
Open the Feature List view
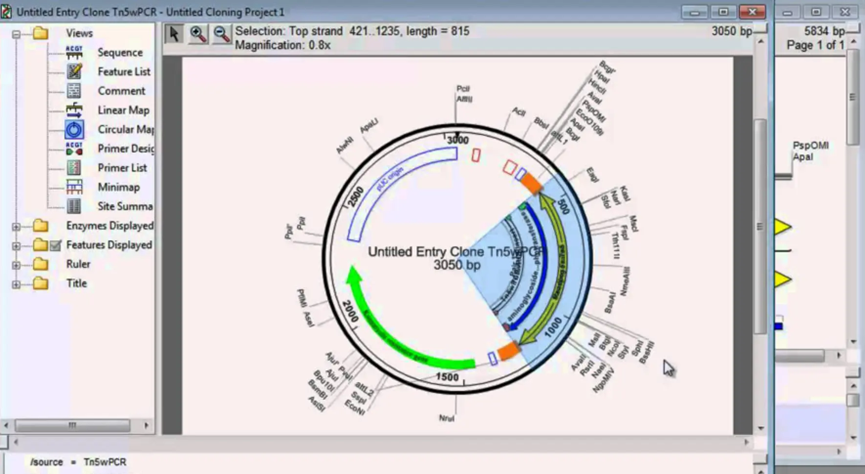coord(123,72)
